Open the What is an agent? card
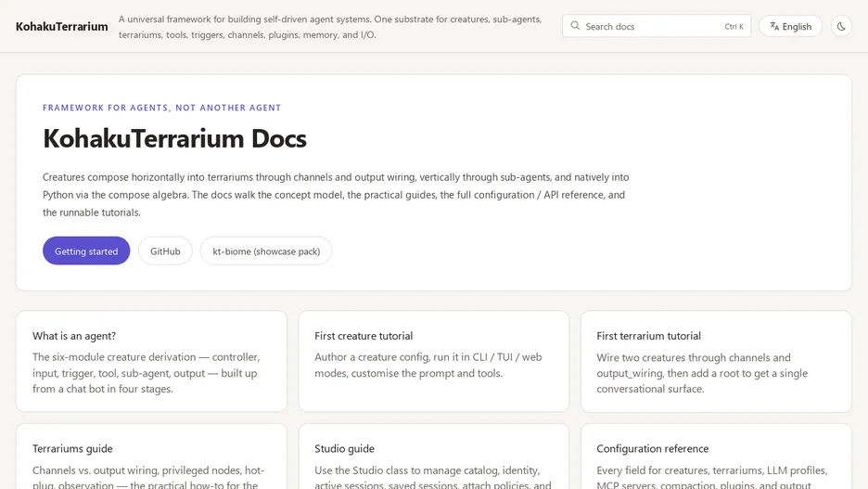Viewport: 868px width, 489px height. tap(152, 361)
